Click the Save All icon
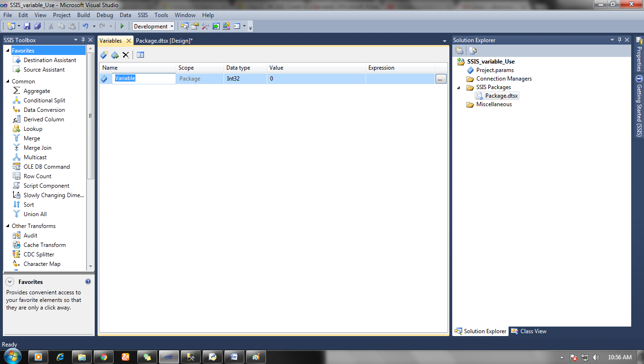This screenshot has height=364, width=644. 37,26
